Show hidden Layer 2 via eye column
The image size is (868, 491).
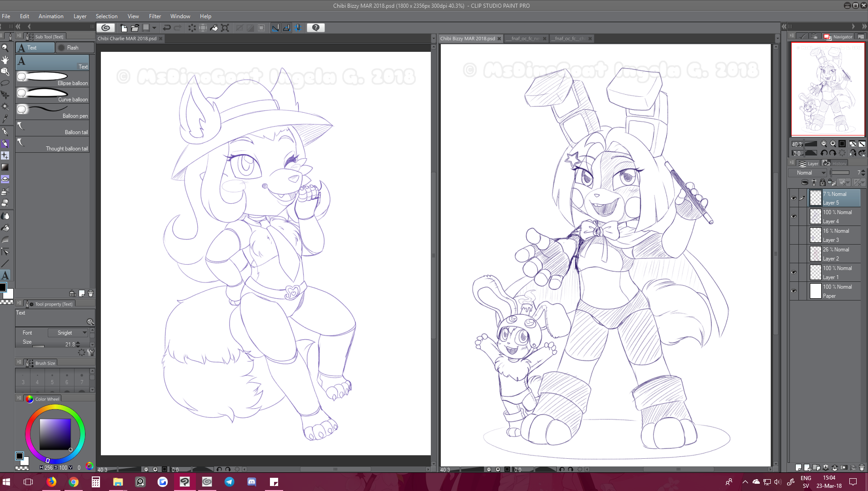(793, 254)
